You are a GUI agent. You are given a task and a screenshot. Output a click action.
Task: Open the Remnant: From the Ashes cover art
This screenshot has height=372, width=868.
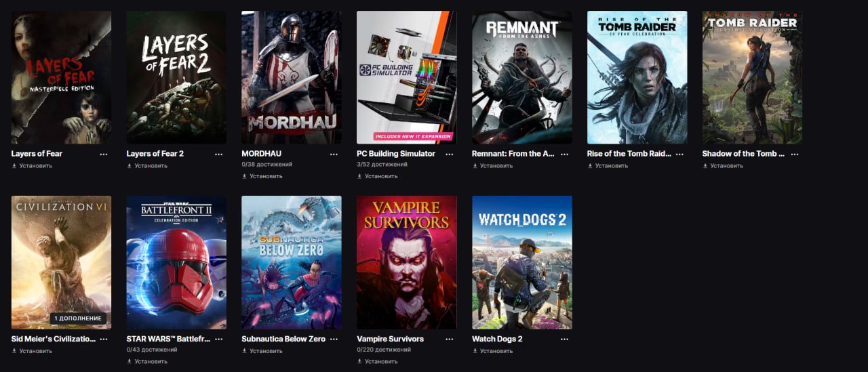(x=522, y=77)
